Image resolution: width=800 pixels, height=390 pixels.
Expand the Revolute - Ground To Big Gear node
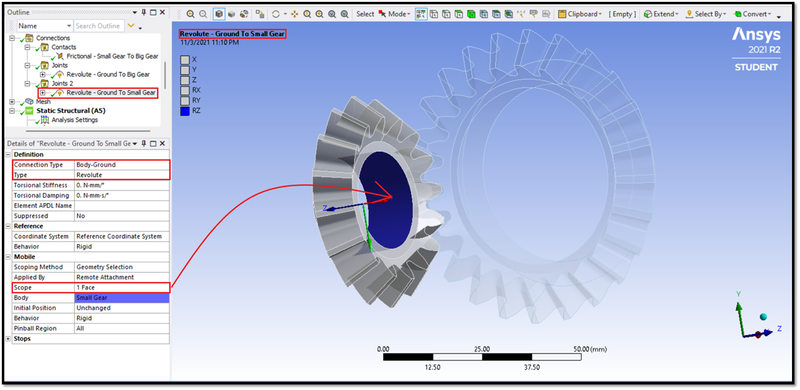pyautogui.click(x=42, y=75)
